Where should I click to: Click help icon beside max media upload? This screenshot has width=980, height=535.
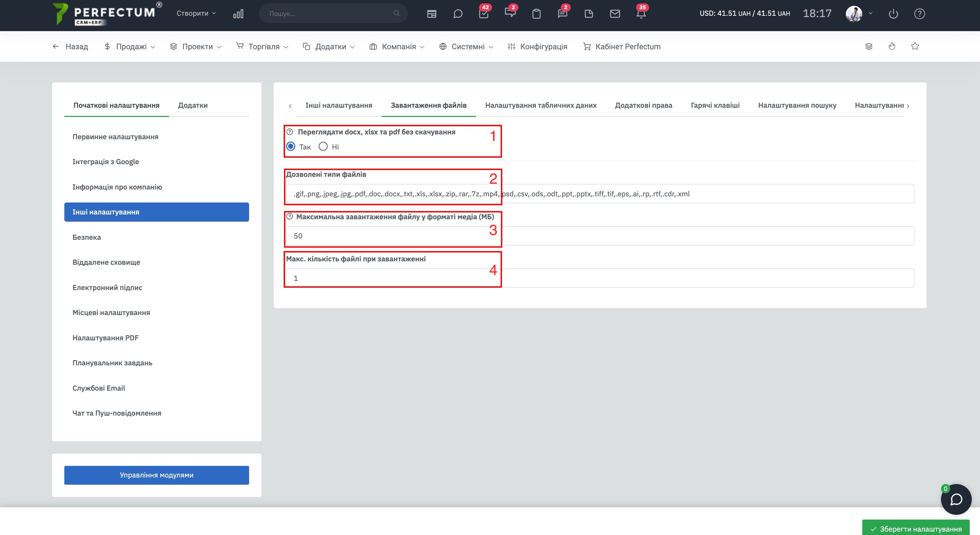[x=289, y=217]
